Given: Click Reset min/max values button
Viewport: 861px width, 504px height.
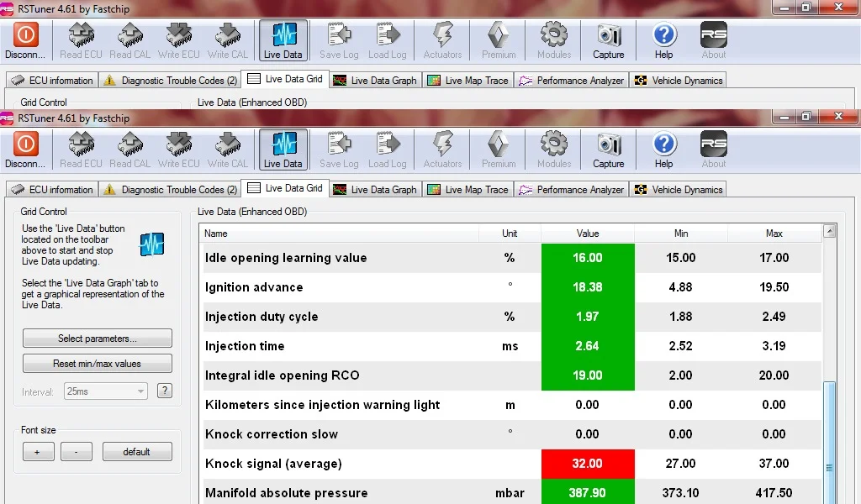Looking at the screenshot, I should click(98, 364).
